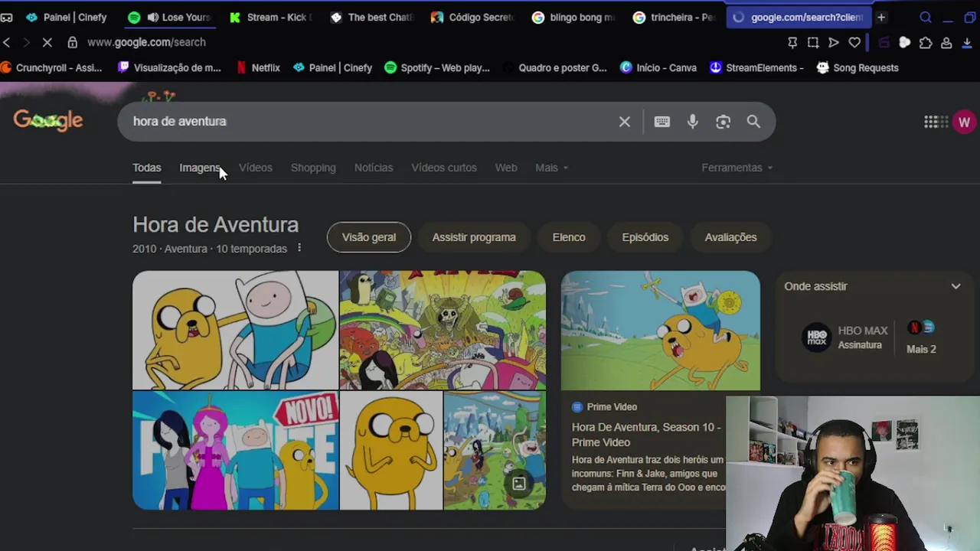This screenshot has width=980, height=551.
Task: Switch to the Código Secreto browser tab
Action: tap(472, 17)
